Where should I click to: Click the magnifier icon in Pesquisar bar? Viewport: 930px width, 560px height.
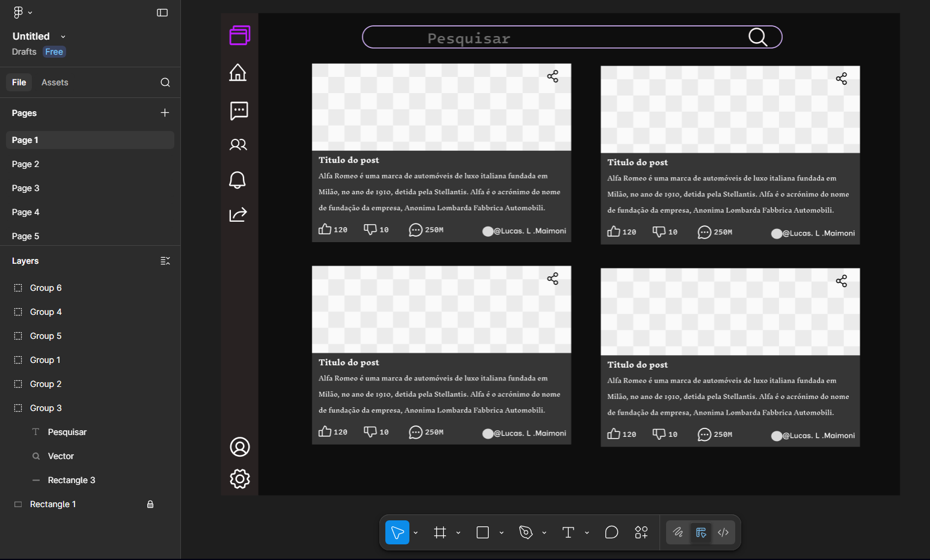[x=758, y=37]
